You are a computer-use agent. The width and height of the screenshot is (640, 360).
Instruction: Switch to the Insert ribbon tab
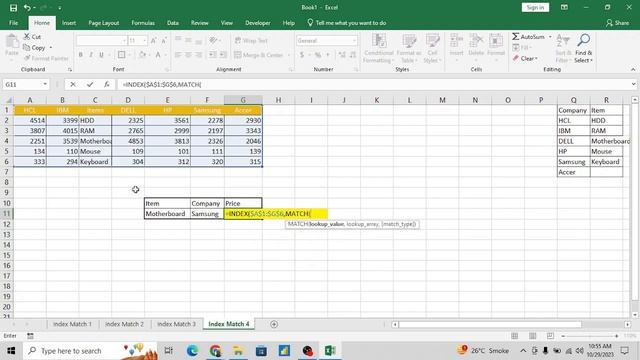tap(69, 23)
